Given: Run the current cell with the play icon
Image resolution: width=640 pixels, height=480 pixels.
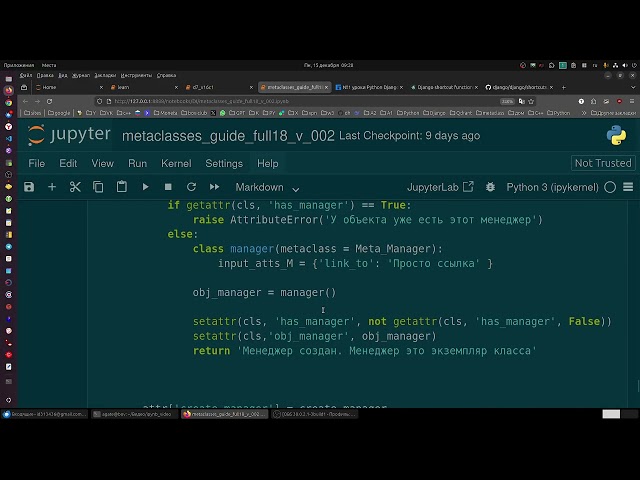Looking at the screenshot, I should [145, 187].
